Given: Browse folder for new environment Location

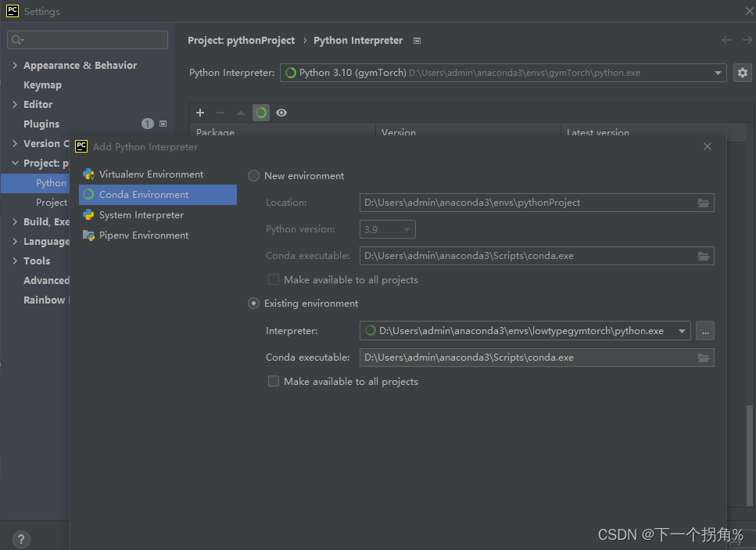Looking at the screenshot, I should coord(704,203).
